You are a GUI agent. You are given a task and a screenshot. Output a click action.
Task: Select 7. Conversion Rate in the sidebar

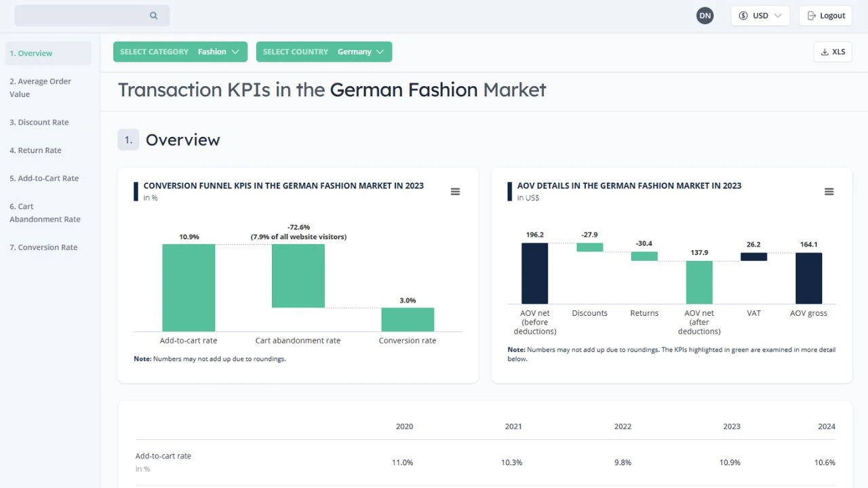(43, 247)
